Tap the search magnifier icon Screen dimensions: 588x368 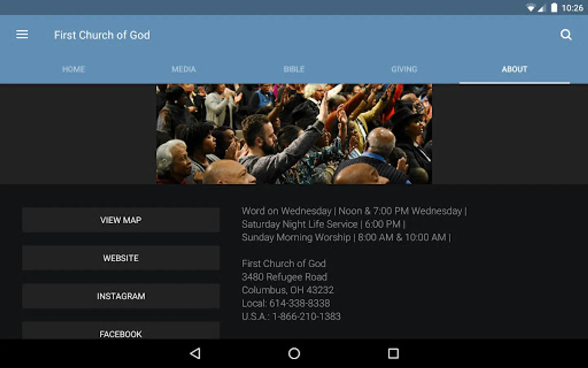tap(566, 35)
